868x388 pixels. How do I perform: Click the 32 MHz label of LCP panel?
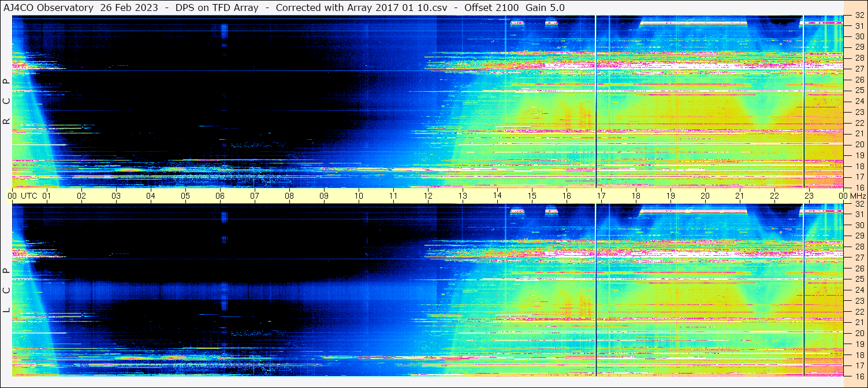pyautogui.click(x=859, y=204)
